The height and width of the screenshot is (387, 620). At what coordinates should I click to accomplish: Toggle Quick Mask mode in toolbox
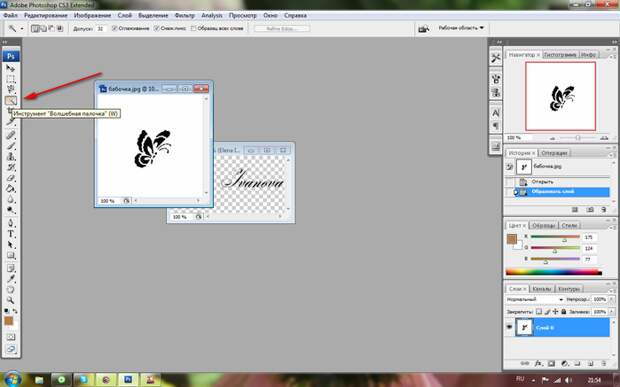10,337
